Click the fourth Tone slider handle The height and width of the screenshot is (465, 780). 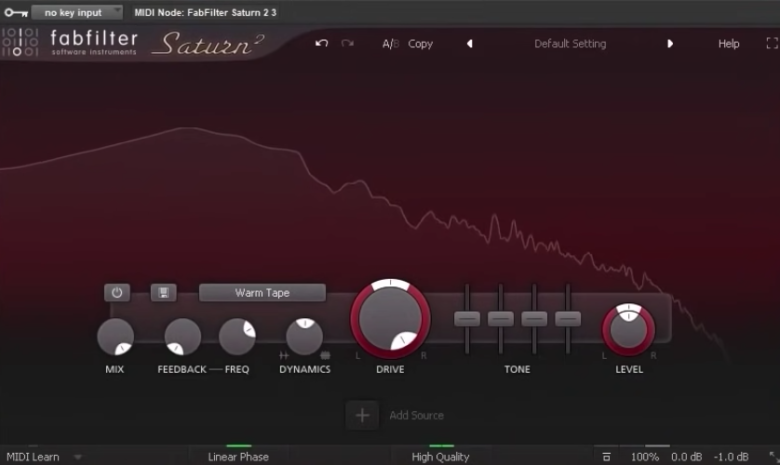(568, 319)
